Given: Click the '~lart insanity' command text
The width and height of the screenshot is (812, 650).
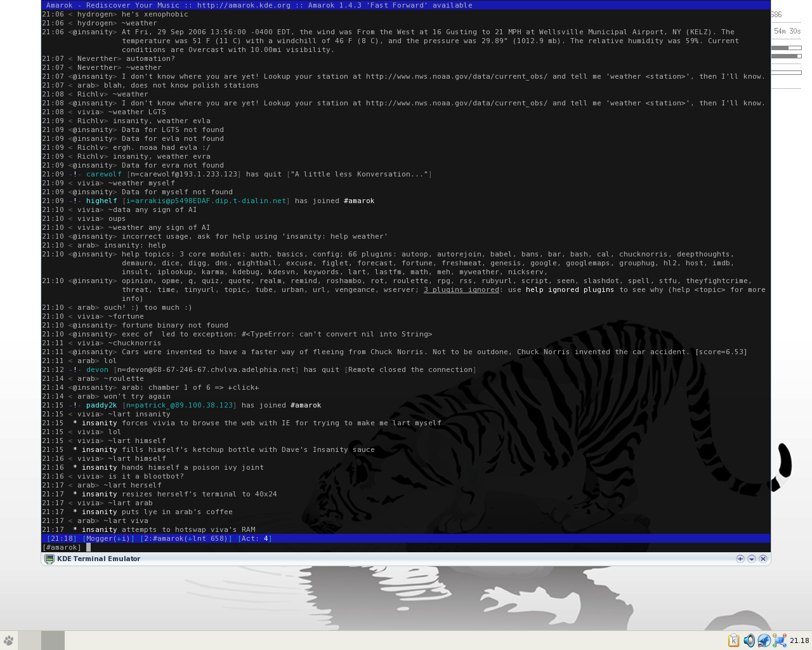Looking at the screenshot, I should pos(140,414).
